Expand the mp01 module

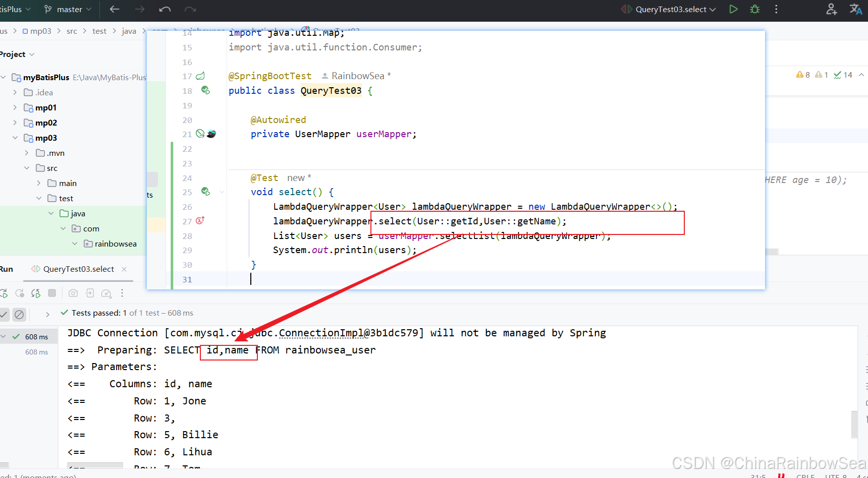coord(15,107)
